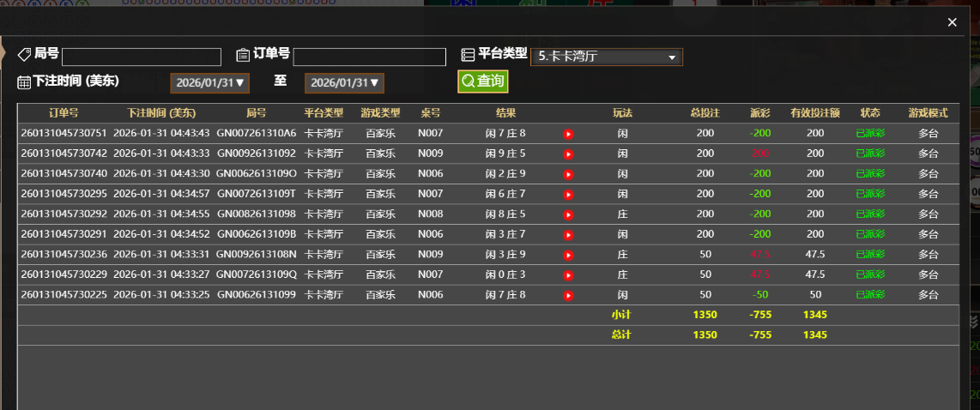Click the 订单号 order number field
This screenshot has width=980, height=410.
[369, 57]
